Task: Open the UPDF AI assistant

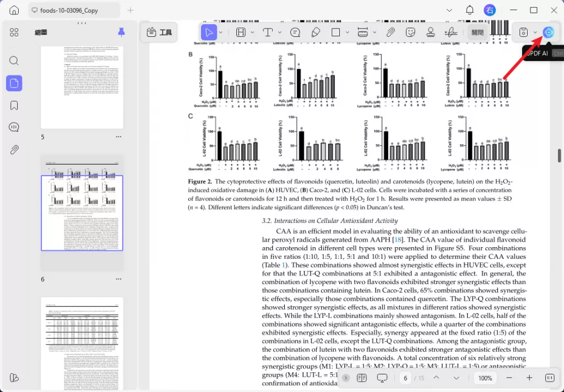Action: pos(549,32)
